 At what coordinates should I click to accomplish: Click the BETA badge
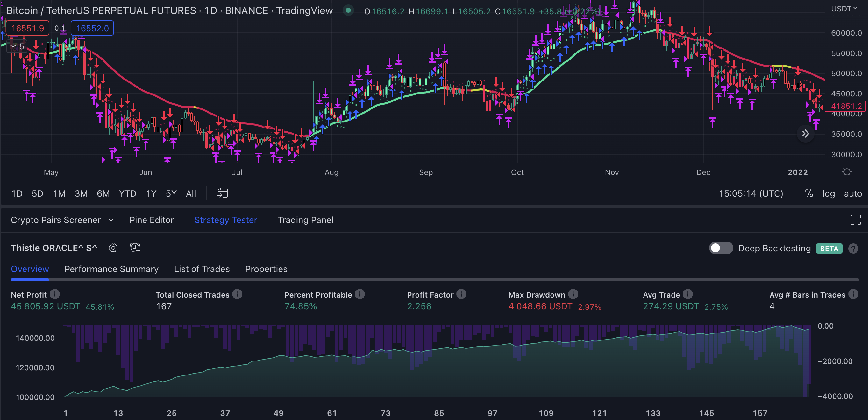click(829, 248)
